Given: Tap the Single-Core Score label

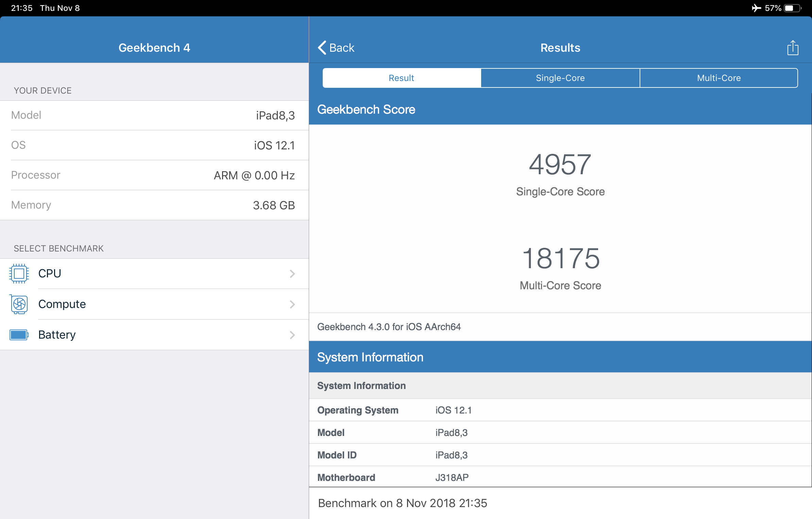Looking at the screenshot, I should tap(560, 192).
